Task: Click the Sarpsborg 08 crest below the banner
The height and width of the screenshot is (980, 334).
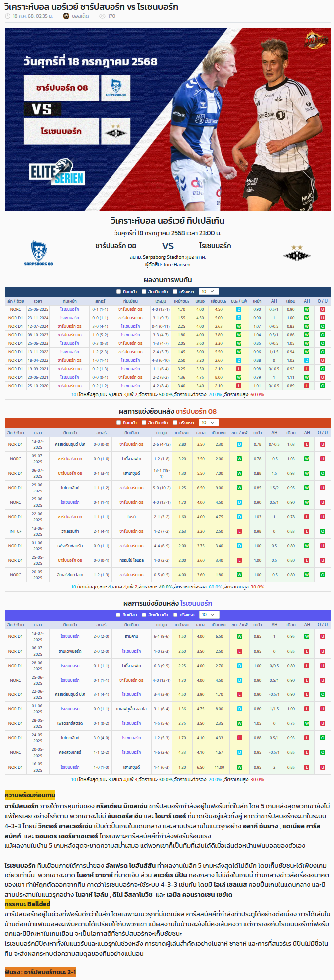Action: click(38, 253)
